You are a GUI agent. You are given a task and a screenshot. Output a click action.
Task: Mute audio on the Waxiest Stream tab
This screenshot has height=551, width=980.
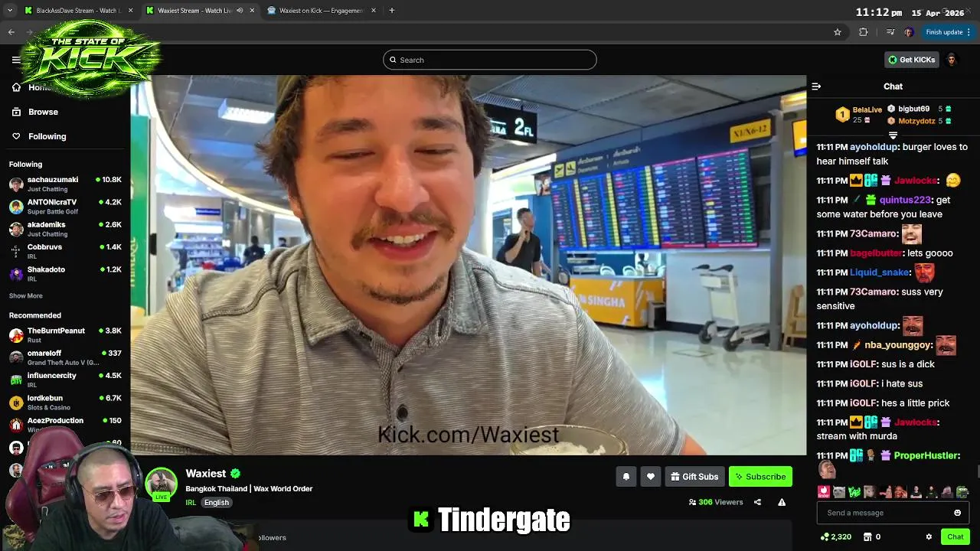tap(240, 11)
